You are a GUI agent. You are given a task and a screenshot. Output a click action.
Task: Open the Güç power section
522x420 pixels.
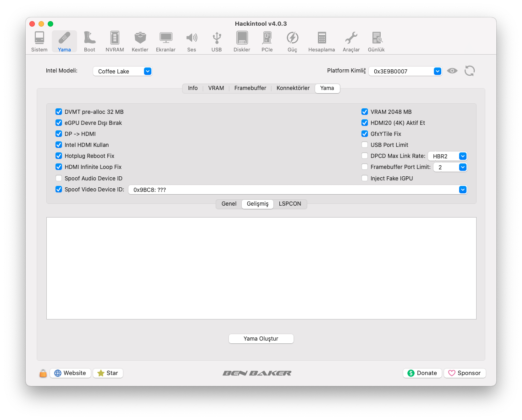pyautogui.click(x=292, y=41)
